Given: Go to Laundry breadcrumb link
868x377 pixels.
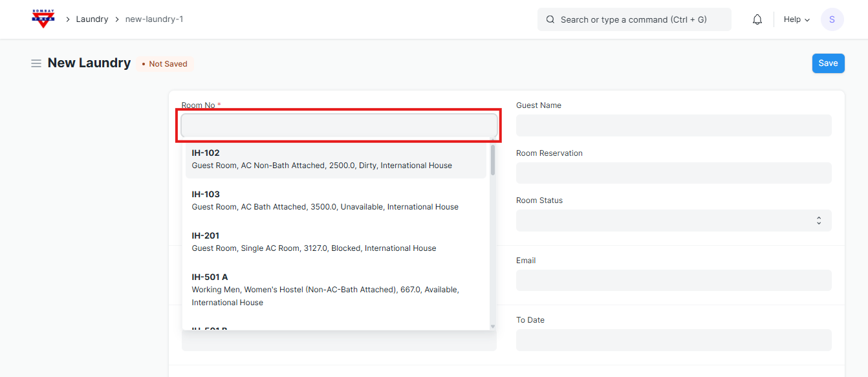Looking at the screenshot, I should point(92,19).
